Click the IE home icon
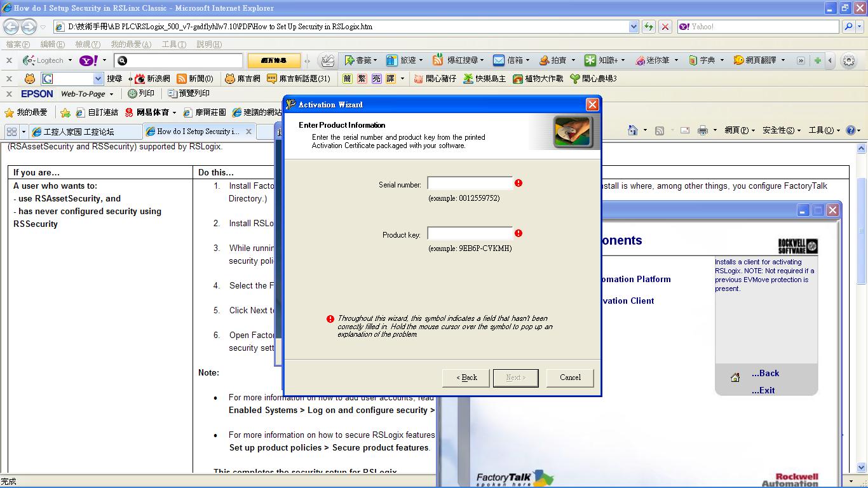The image size is (868, 488). pyautogui.click(x=632, y=130)
